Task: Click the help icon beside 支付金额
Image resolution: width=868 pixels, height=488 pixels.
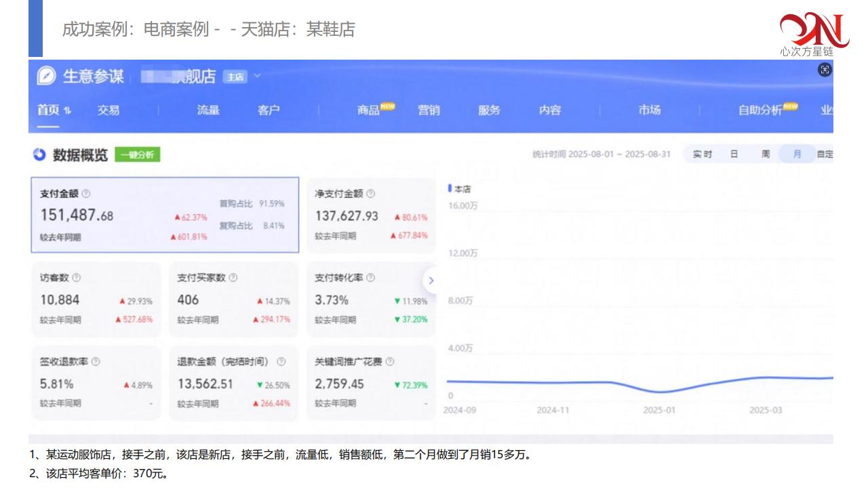Action: 86,194
